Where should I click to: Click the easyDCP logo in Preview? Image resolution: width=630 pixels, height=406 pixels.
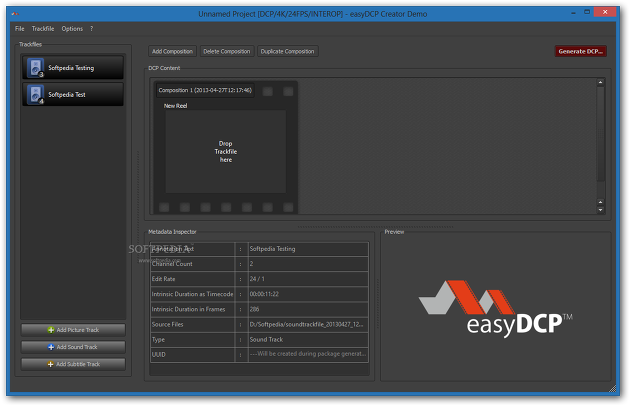pyautogui.click(x=496, y=308)
